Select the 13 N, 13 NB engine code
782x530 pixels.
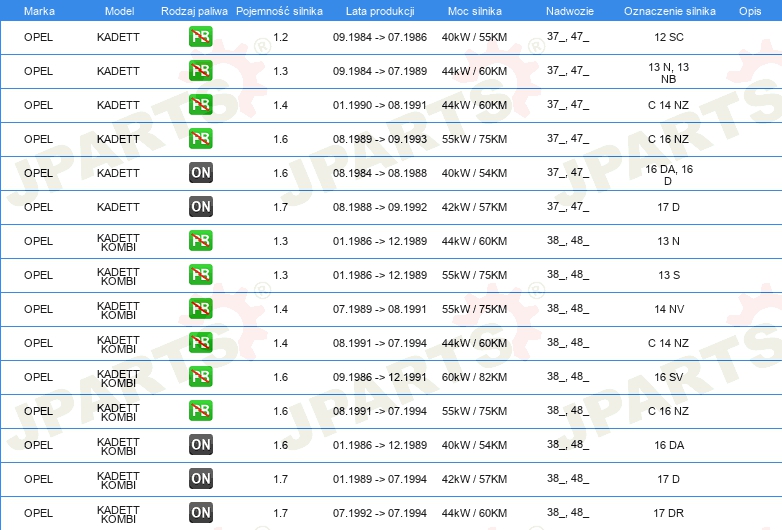click(x=668, y=73)
